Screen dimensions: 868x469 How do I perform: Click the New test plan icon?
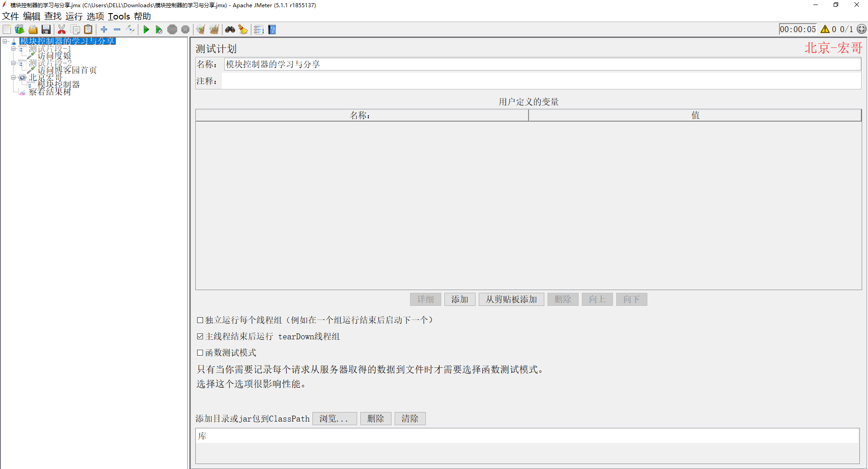coord(7,29)
